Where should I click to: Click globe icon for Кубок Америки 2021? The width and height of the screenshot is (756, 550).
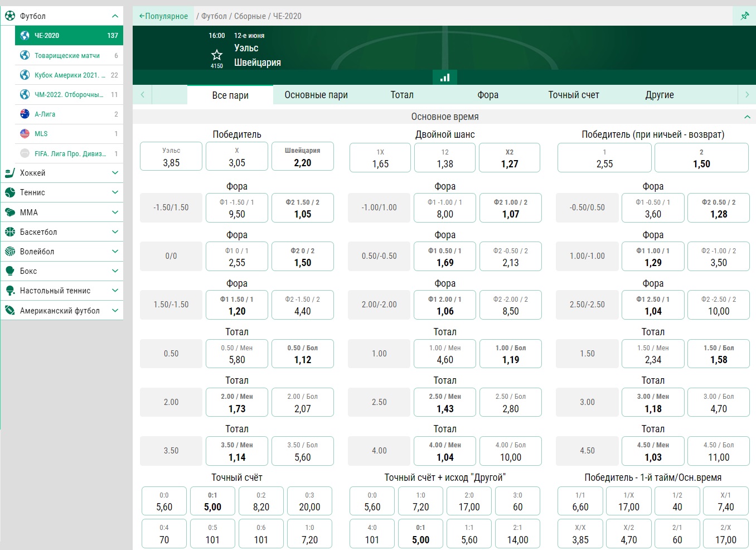click(25, 75)
